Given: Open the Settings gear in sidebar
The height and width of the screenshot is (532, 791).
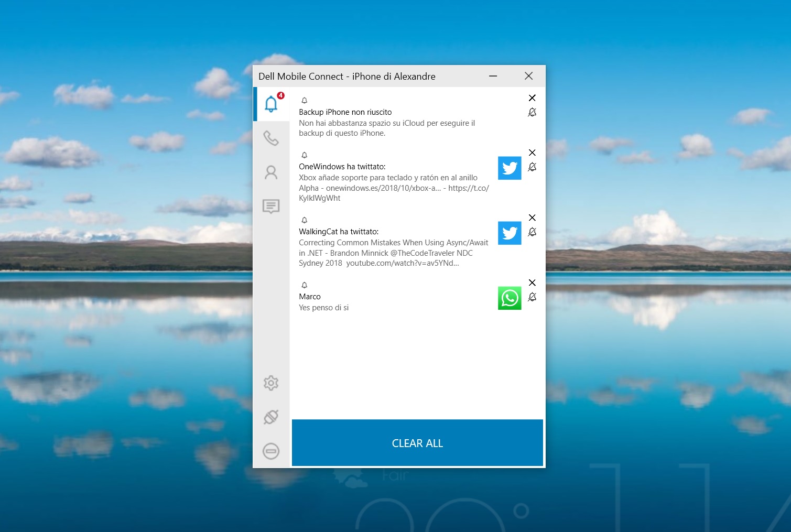Looking at the screenshot, I should (x=271, y=383).
